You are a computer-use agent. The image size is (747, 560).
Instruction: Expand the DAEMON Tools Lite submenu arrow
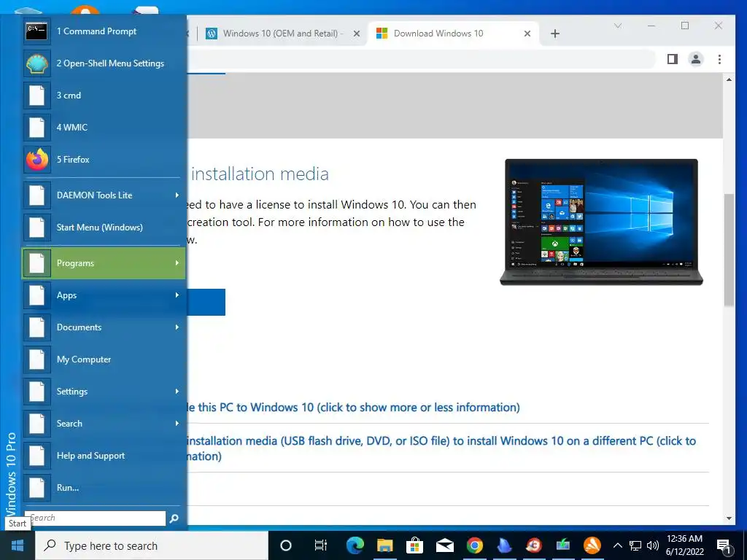pos(177,195)
